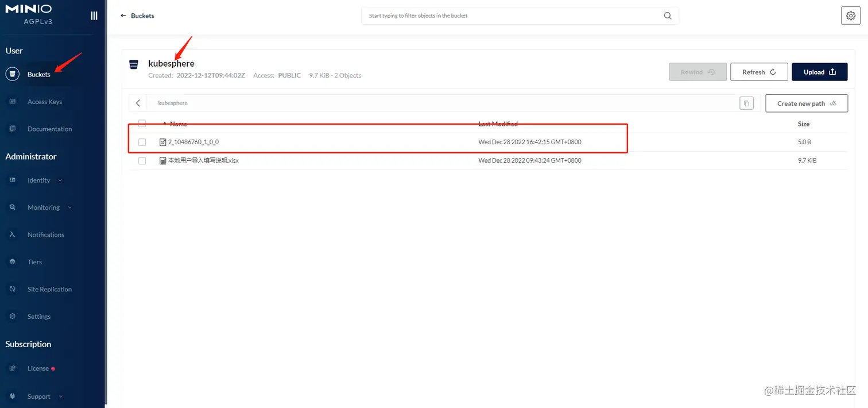868x408 pixels.
Task: Click the Size column header
Action: (x=804, y=124)
